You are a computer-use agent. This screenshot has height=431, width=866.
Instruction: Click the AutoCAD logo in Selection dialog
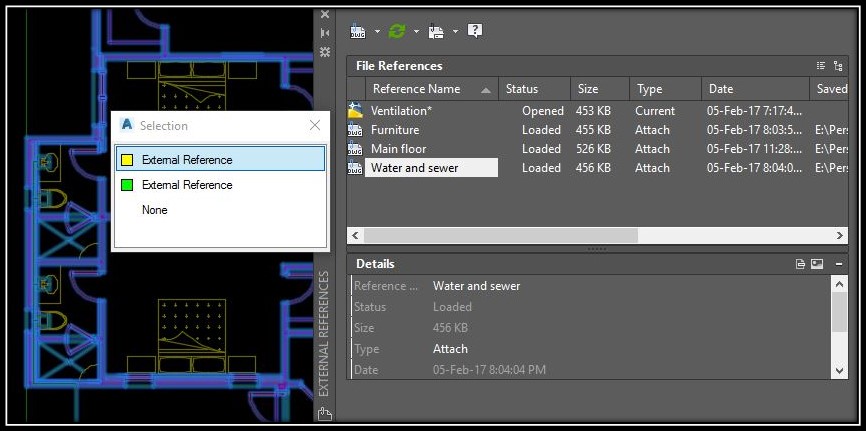(x=127, y=125)
